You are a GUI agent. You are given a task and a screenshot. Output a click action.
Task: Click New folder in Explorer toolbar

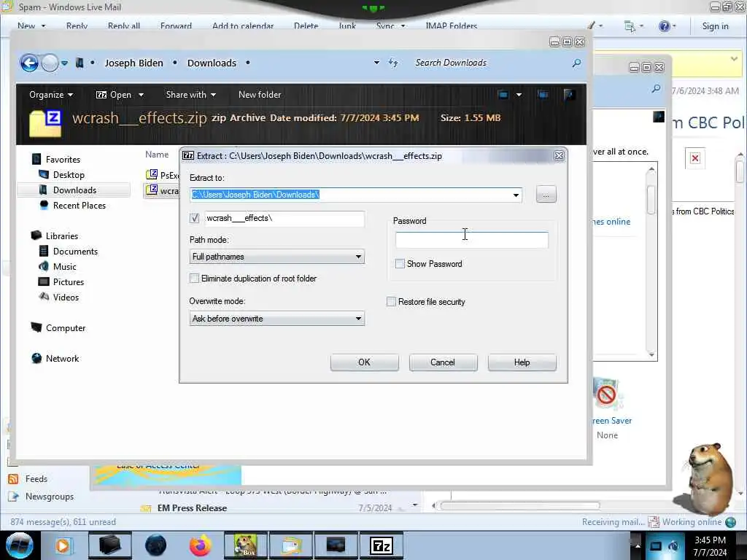[260, 95]
